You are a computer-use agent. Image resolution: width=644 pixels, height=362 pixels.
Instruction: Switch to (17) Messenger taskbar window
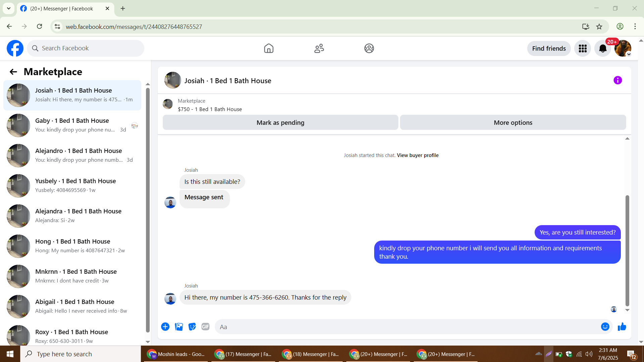coord(243,354)
